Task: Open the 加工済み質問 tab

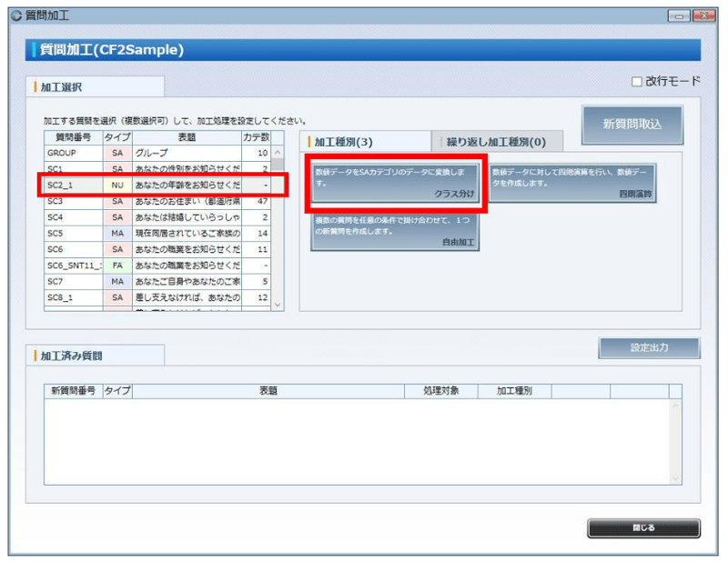Action: [76, 356]
